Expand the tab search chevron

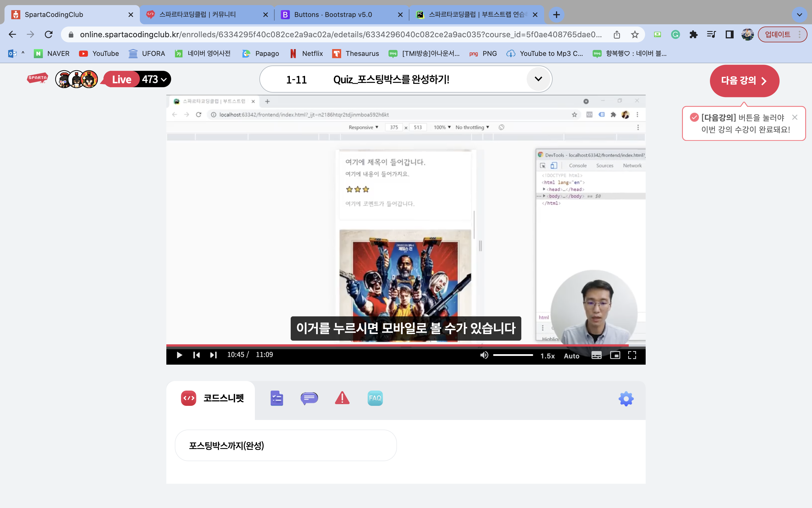point(799,14)
